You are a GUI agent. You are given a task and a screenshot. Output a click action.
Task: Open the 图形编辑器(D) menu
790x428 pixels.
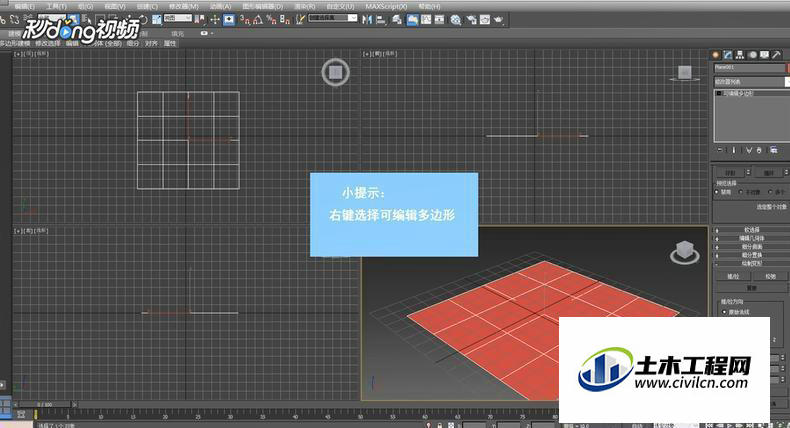click(x=262, y=7)
